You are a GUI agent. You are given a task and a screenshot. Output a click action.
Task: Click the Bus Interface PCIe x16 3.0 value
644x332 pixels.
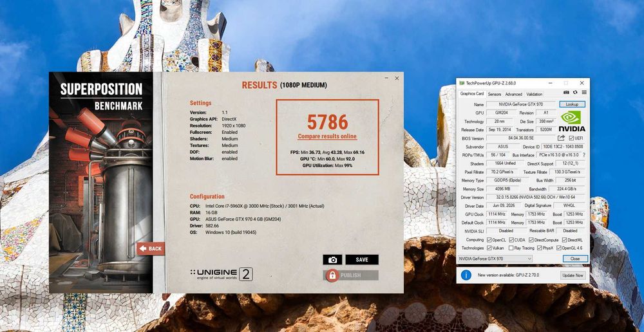[558, 155]
